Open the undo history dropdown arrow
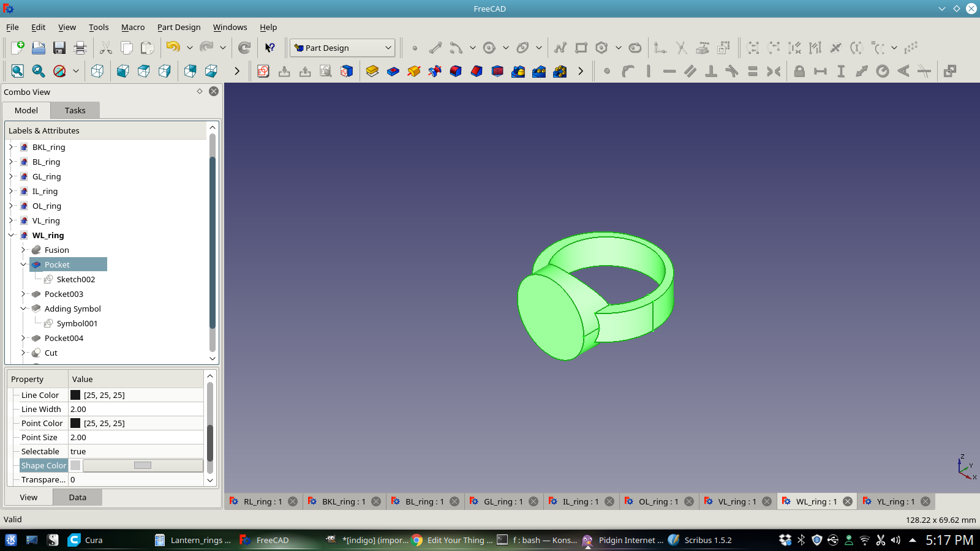The image size is (980, 551). coord(190,48)
